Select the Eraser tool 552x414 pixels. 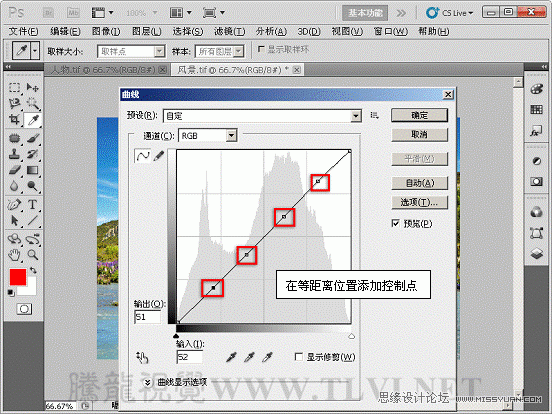click(14, 170)
